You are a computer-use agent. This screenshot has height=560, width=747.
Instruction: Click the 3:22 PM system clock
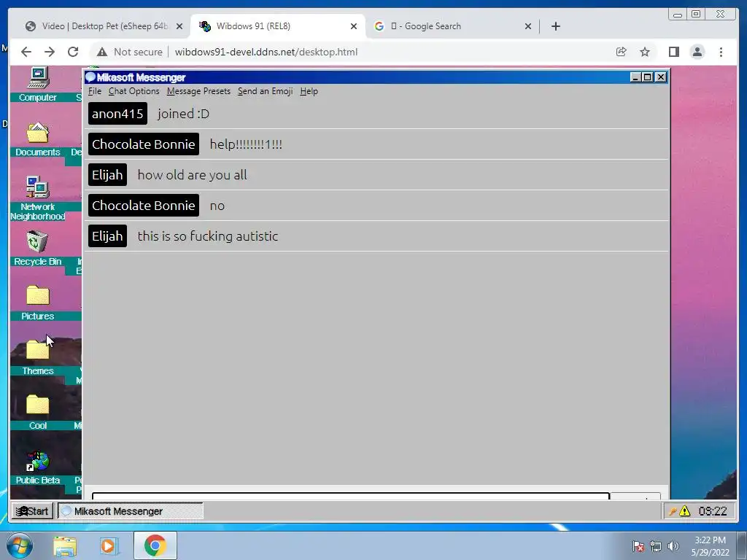tap(710, 546)
